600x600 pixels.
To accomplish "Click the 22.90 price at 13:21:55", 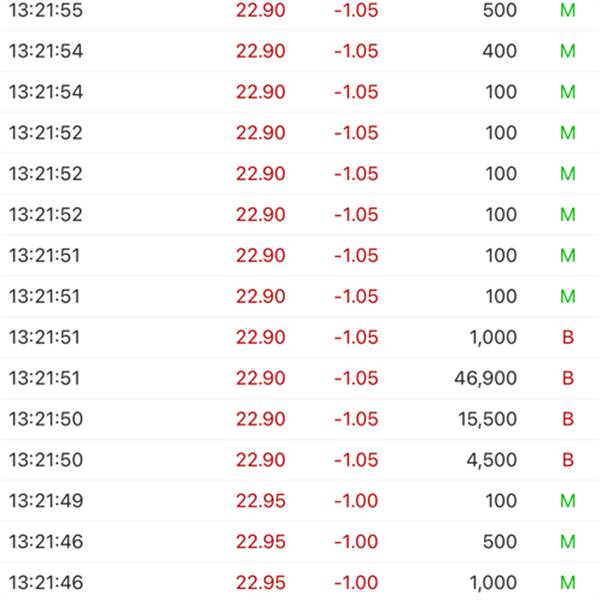I will point(261,10).
